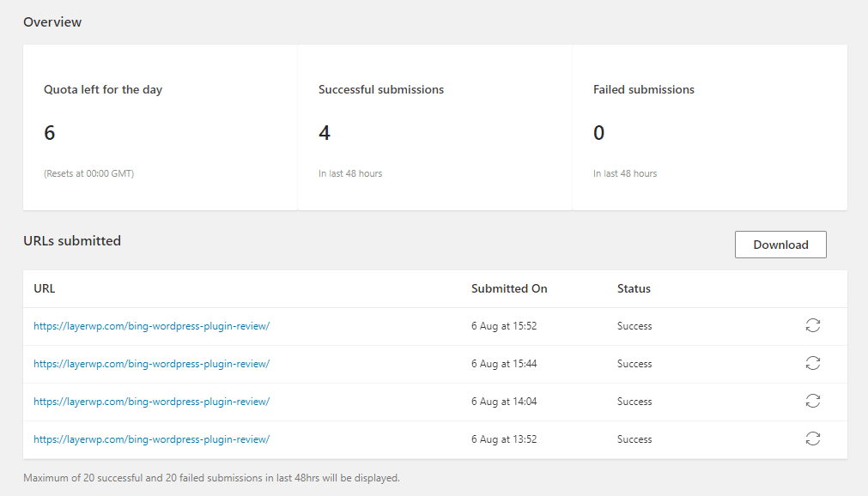Click Success status of the 15:52 row

[x=634, y=326]
